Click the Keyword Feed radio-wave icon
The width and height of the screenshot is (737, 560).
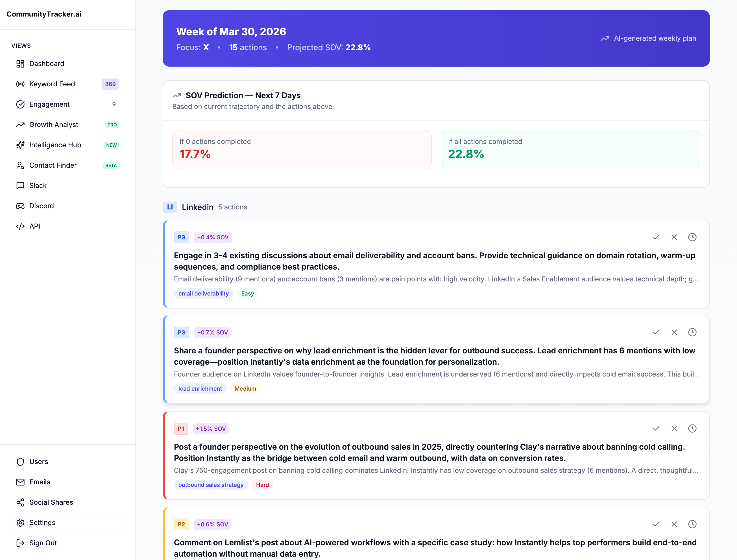20,84
